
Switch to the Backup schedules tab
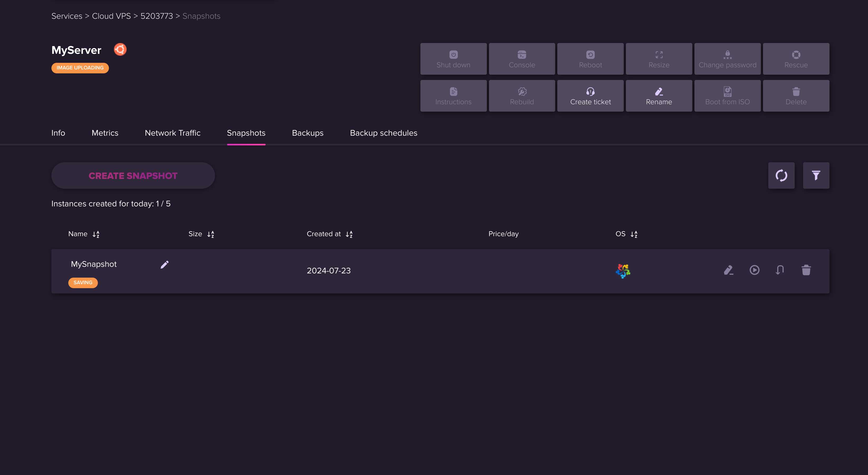[x=383, y=133]
